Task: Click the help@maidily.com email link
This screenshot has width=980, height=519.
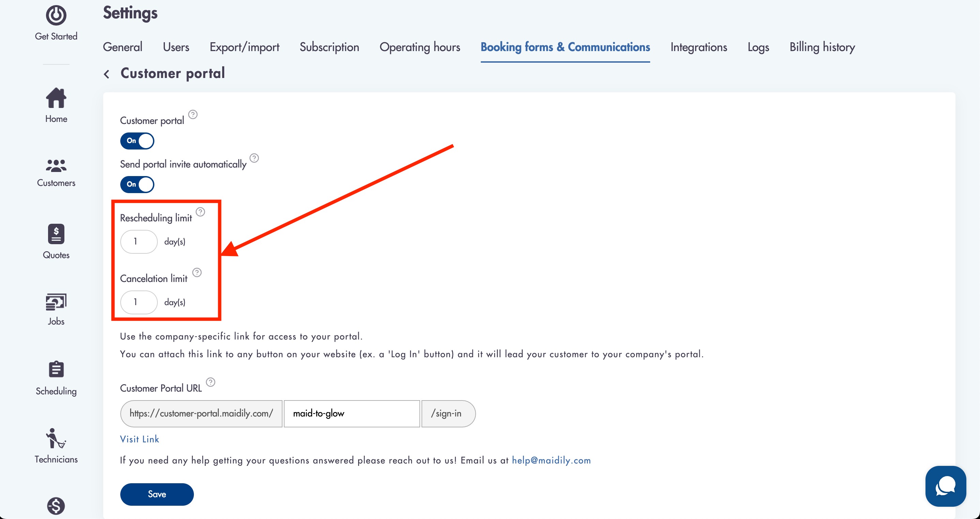Action: click(551, 460)
